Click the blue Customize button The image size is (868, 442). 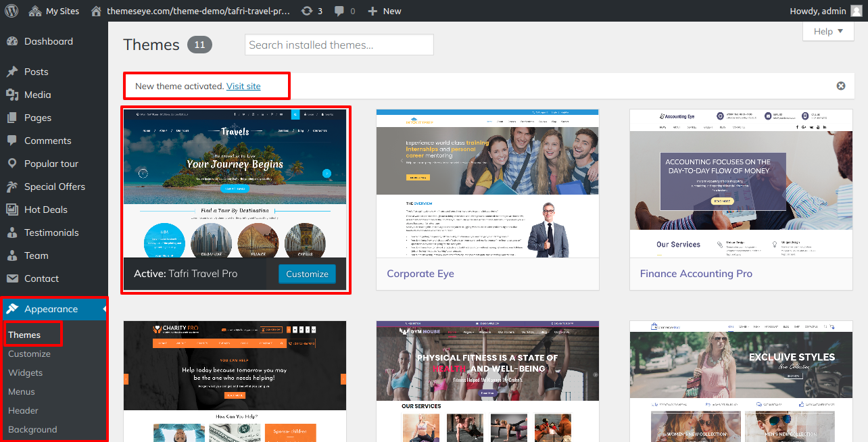point(307,274)
